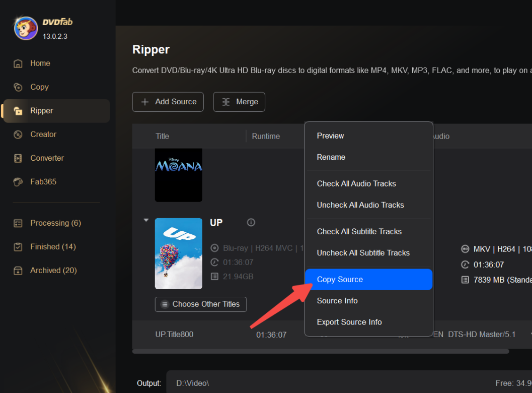Open the Choose Other Titles selector
Image resolution: width=532 pixels, height=393 pixels.
pyautogui.click(x=201, y=304)
